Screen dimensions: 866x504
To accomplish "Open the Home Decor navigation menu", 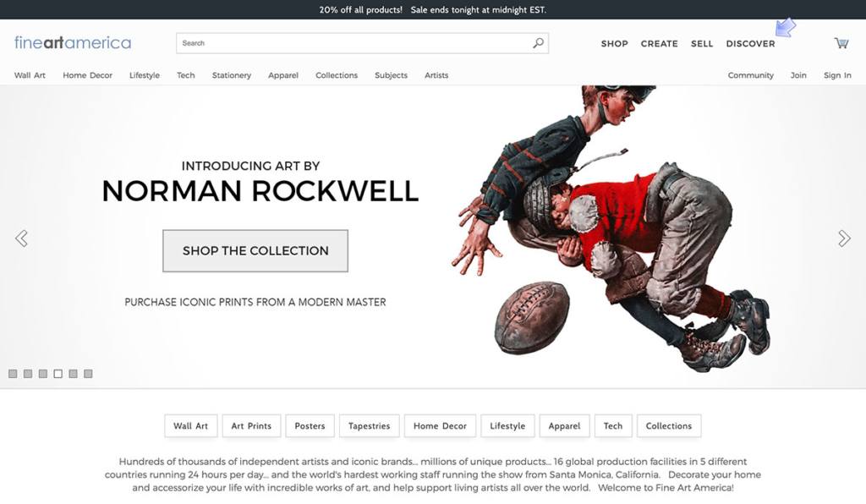I will pos(87,75).
